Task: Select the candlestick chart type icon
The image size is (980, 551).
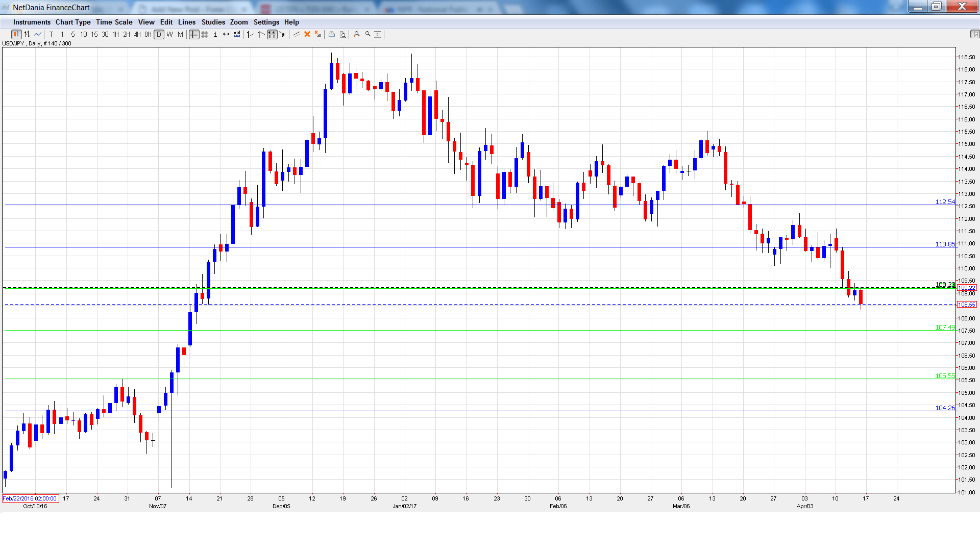Action: tap(16, 34)
